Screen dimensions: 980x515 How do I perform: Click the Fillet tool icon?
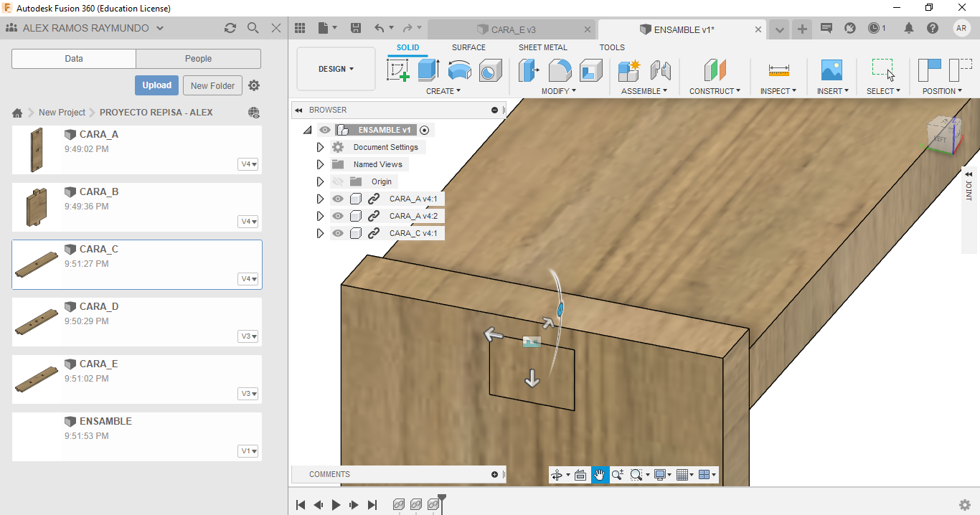coord(560,70)
